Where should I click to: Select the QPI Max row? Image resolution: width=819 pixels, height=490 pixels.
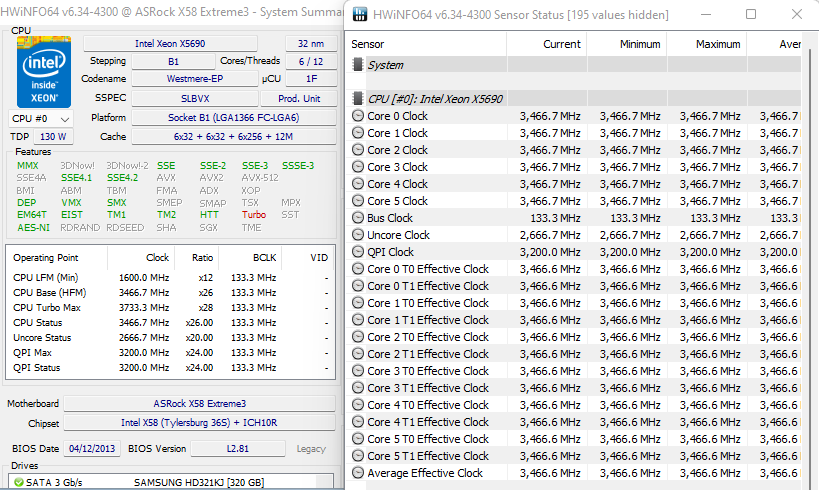click(170, 353)
